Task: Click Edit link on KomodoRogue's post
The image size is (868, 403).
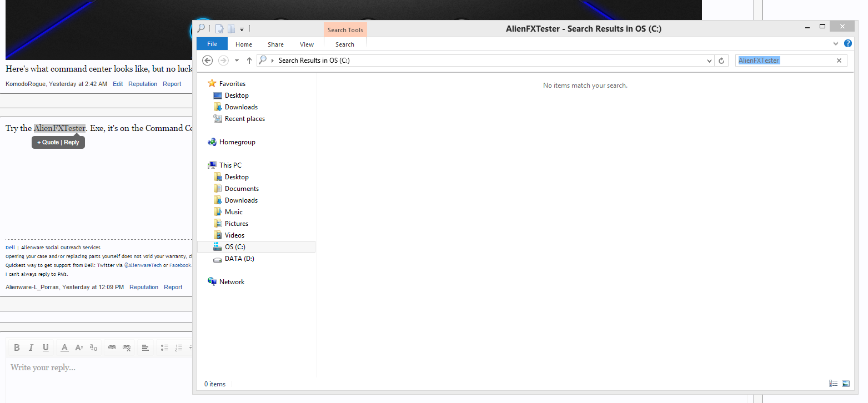Action: pos(118,84)
